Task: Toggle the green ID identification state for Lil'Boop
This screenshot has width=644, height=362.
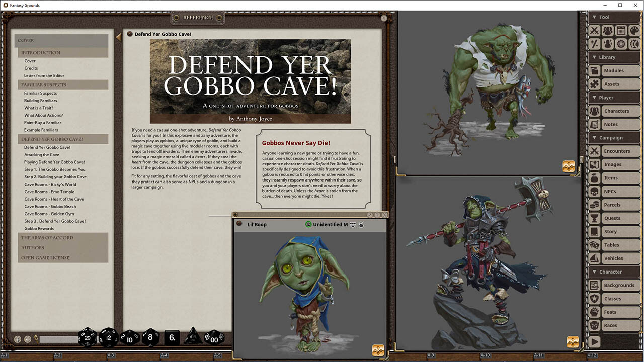Action: (x=309, y=224)
